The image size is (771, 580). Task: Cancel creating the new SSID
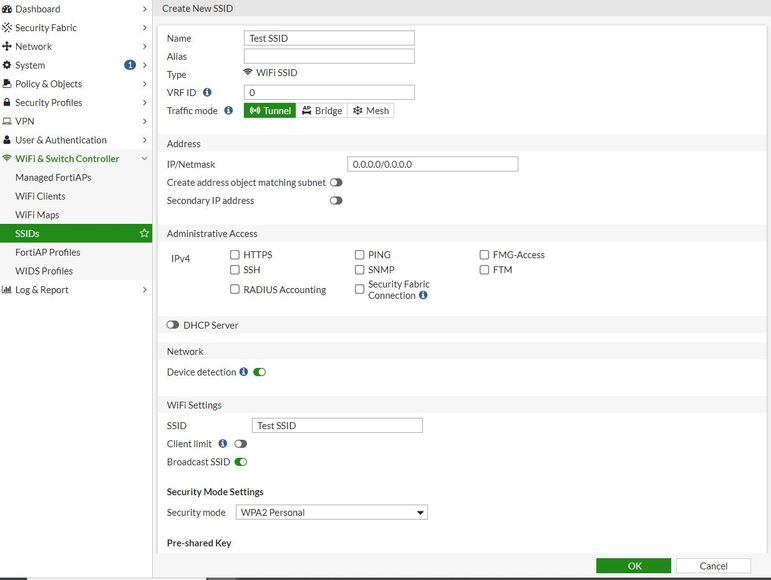pos(713,566)
